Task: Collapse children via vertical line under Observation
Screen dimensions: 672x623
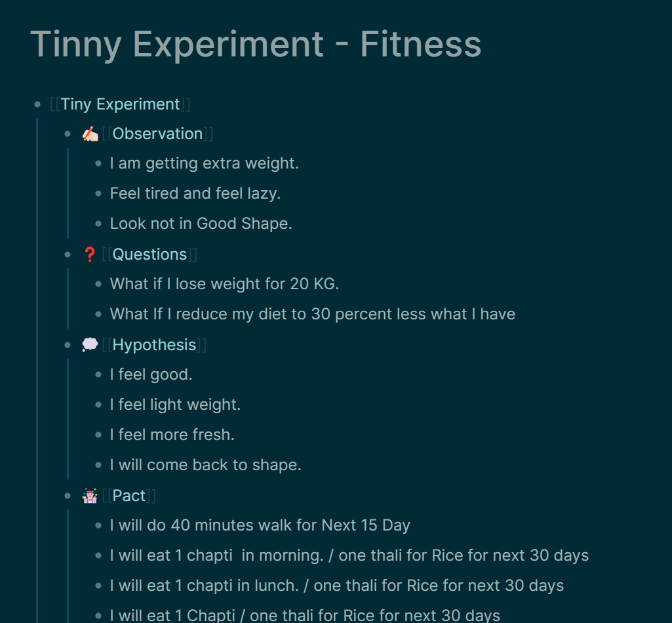Action: 68,193
